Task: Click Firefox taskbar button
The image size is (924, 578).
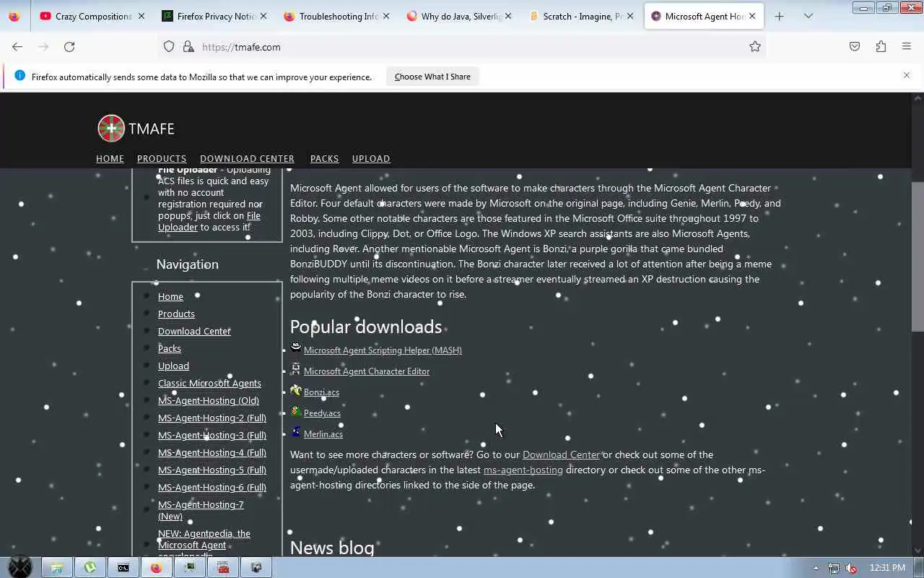Action: 156,568
